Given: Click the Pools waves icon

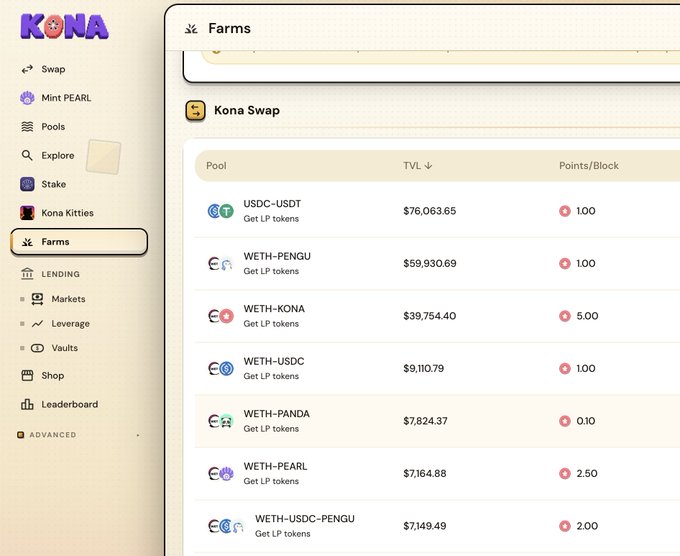Looking at the screenshot, I should [x=27, y=127].
